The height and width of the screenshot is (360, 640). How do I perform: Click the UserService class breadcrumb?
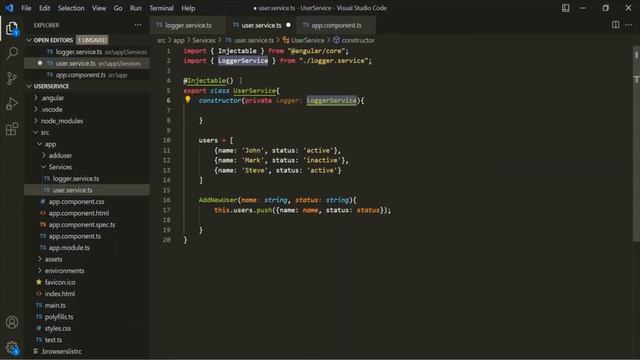point(303,40)
